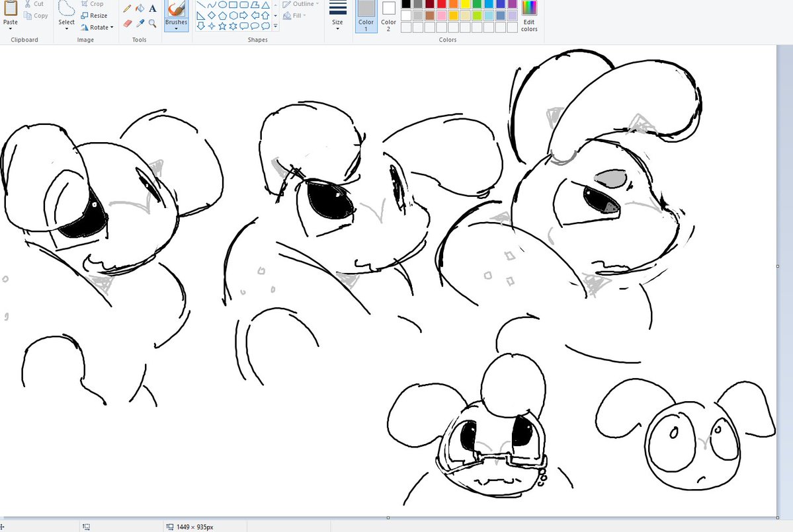Screen dimensions: 793x532
Task: Choose the up arrow shape
Action: click(x=265, y=16)
